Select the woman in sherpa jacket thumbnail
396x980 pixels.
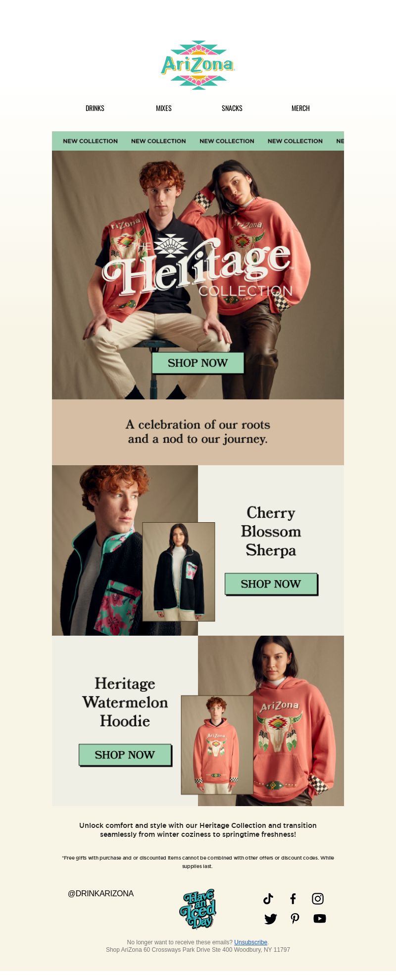tap(179, 572)
